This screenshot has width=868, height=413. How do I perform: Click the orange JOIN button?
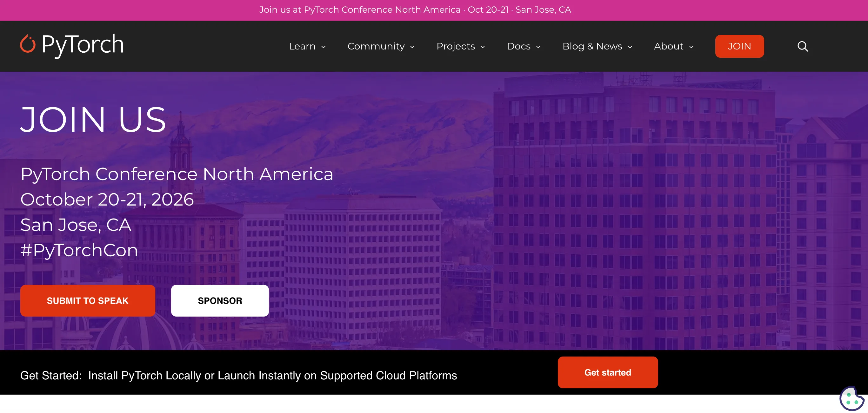(739, 46)
